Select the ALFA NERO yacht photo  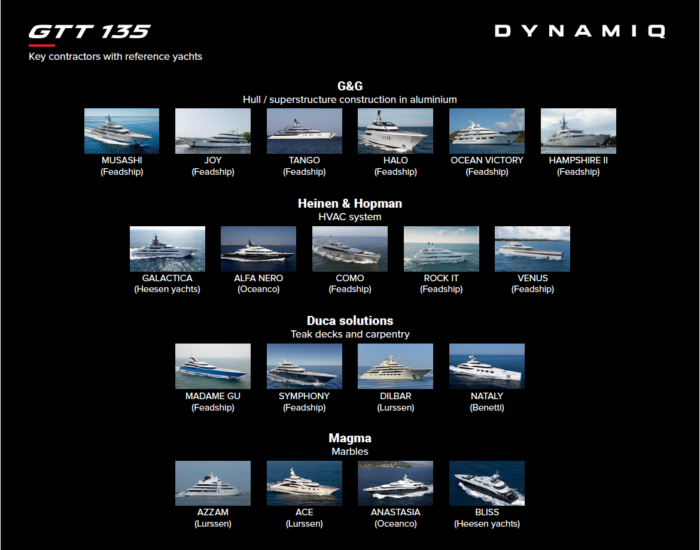[258, 249]
